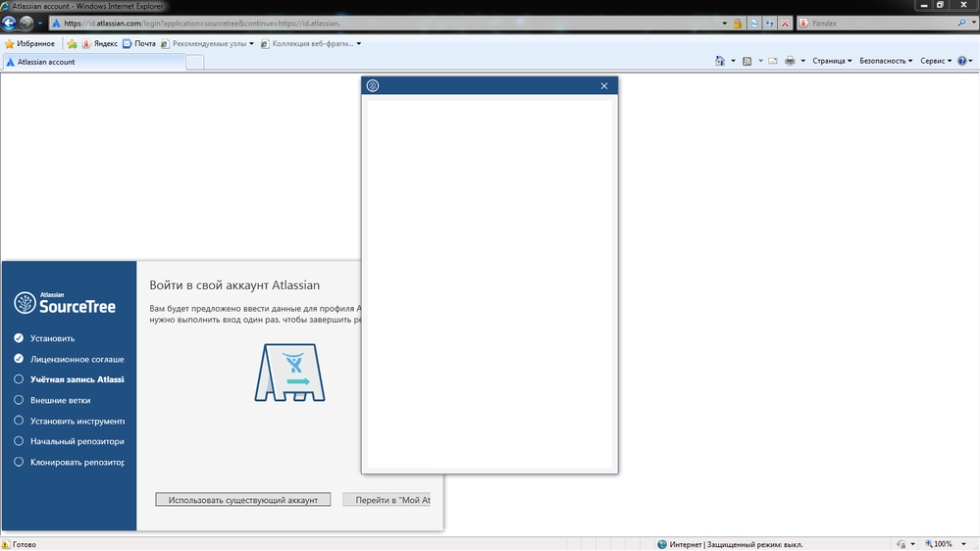This screenshot has height=551, width=980.
Task: Click Защищенный режим: выкл. status text
Action: pyautogui.click(x=754, y=545)
